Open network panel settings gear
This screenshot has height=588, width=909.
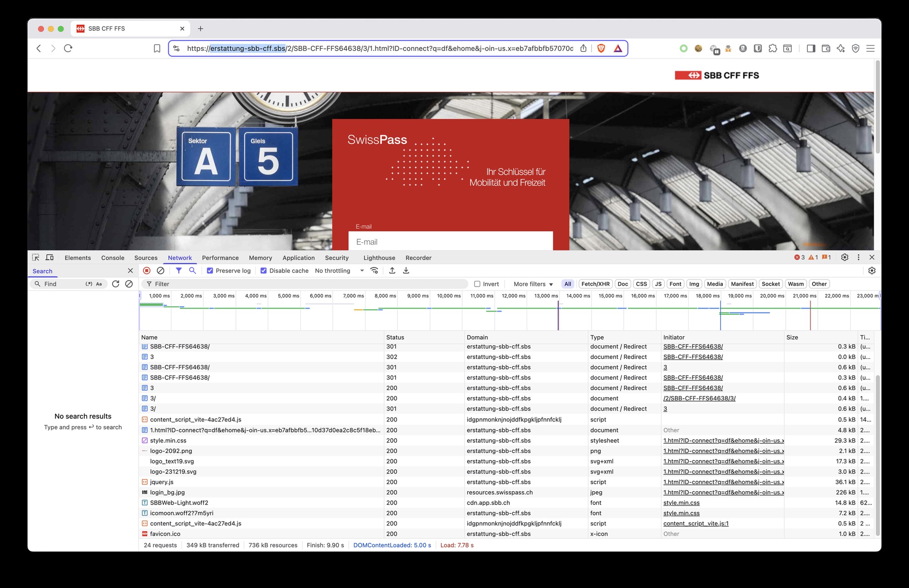(x=872, y=271)
